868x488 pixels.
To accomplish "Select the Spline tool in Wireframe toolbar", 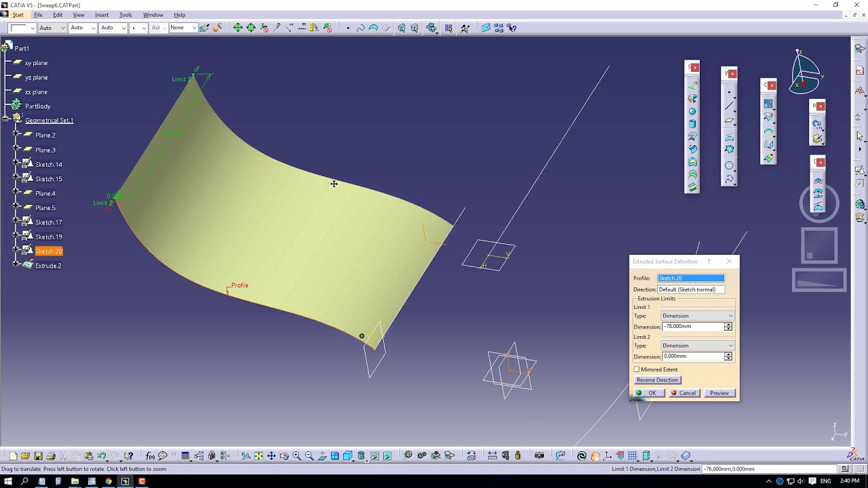I will coord(729,179).
